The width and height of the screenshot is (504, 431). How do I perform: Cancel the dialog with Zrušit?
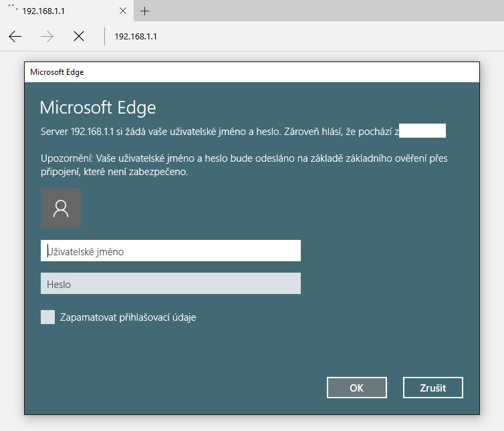tap(433, 388)
